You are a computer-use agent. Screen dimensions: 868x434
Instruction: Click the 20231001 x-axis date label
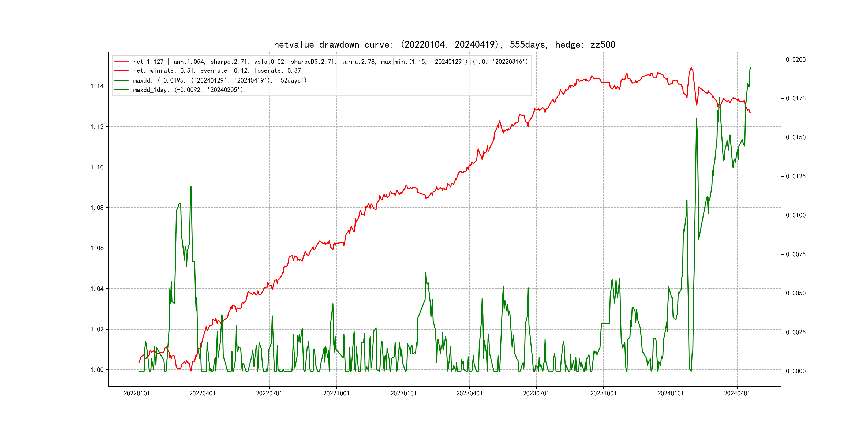point(603,394)
